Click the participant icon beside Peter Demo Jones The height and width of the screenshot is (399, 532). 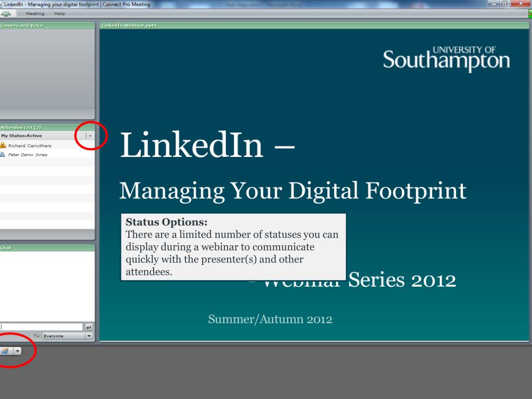pos(3,155)
